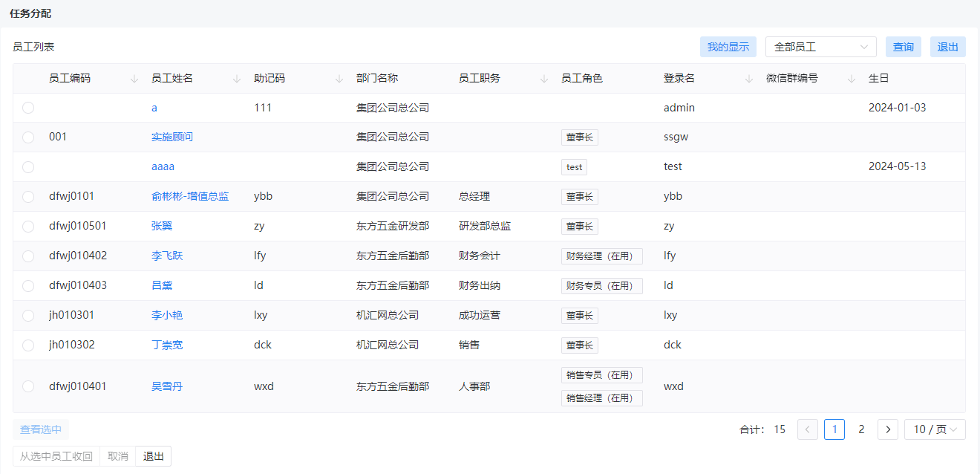Click the 任务分配 page title
This screenshot has height=474, width=980.
point(30,14)
